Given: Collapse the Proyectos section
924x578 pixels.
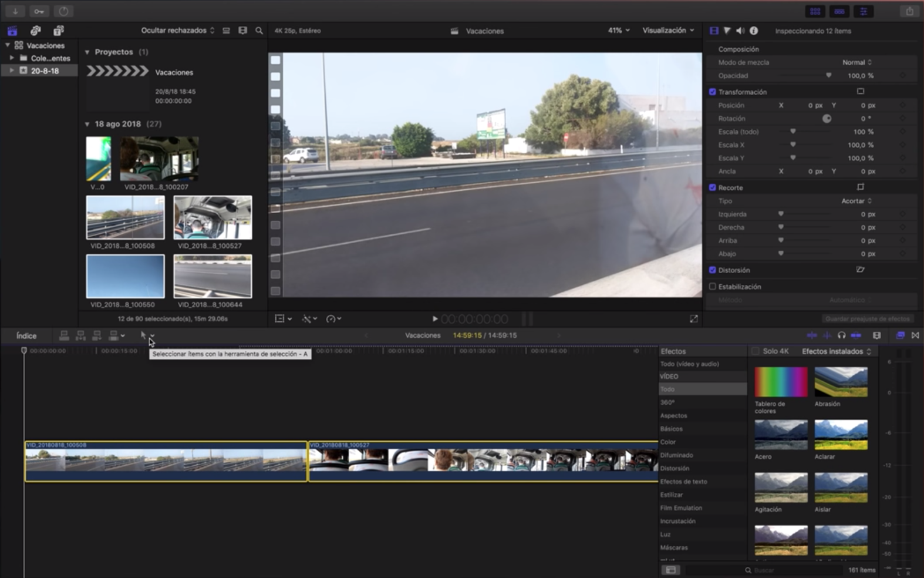Looking at the screenshot, I should click(87, 52).
